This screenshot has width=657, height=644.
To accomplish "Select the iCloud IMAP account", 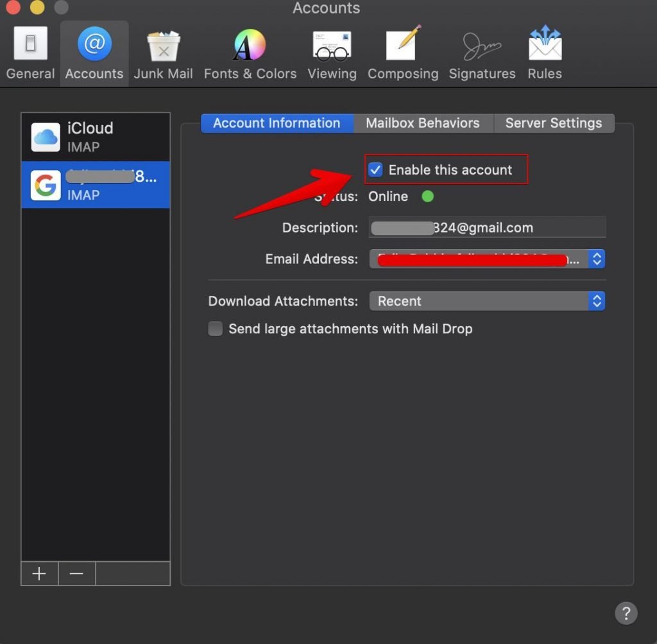I will (x=95, y=136).
